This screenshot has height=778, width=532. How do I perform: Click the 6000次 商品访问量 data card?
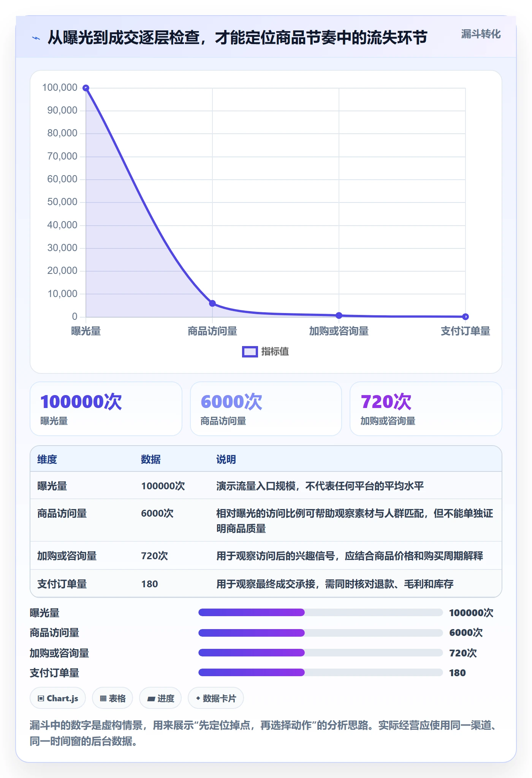point(266,409)
